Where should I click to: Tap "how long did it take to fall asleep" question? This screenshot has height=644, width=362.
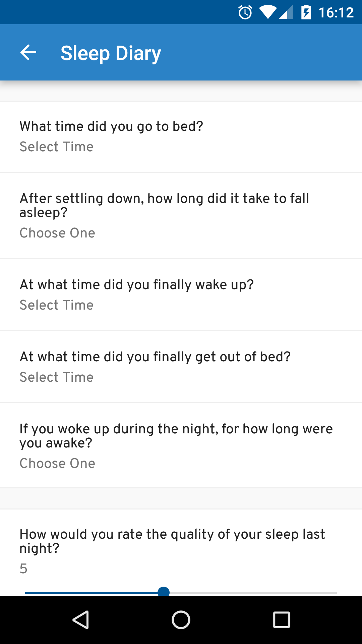point(164,205)
